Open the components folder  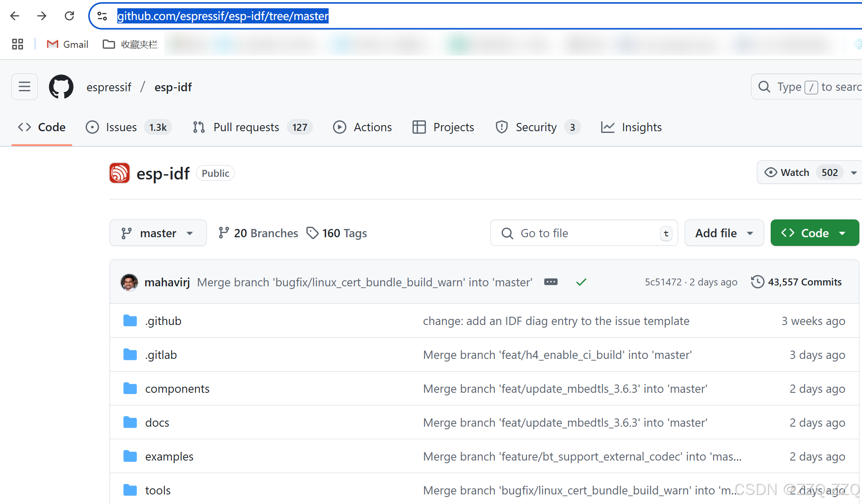tap(177, 388)
